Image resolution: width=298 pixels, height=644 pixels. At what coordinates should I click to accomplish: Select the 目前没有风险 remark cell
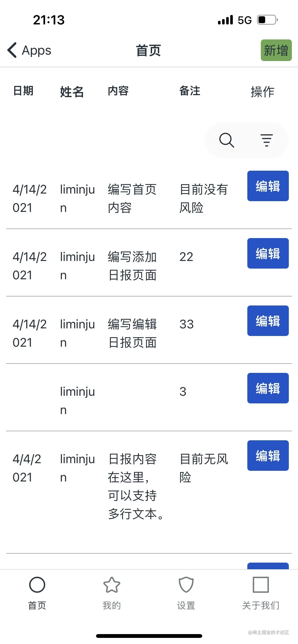204,198
